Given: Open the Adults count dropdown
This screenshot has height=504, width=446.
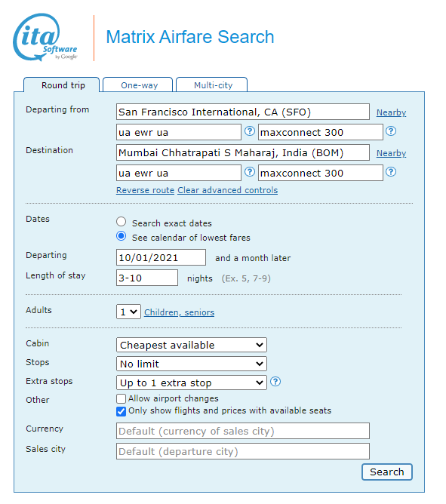Looking at the screenshot, I should [x=128, y=312].
